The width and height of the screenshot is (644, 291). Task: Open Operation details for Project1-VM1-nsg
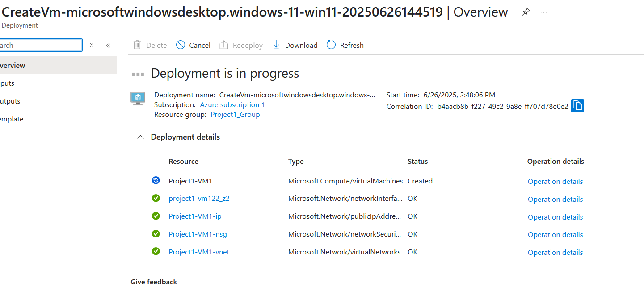(x=555, y=234)
